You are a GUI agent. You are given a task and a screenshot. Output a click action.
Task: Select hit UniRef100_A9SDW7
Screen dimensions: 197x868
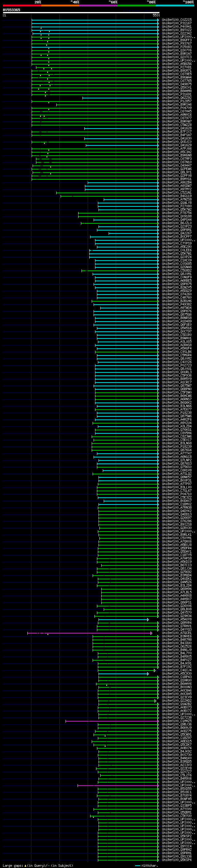click(x=176, y=186)
